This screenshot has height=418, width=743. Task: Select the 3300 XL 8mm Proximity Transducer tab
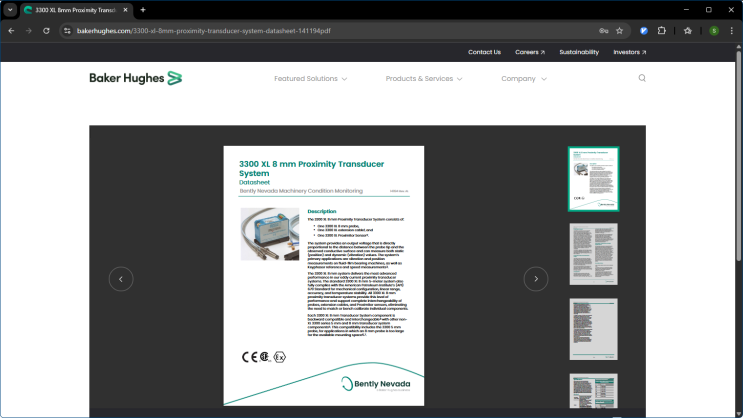point(76,10)
